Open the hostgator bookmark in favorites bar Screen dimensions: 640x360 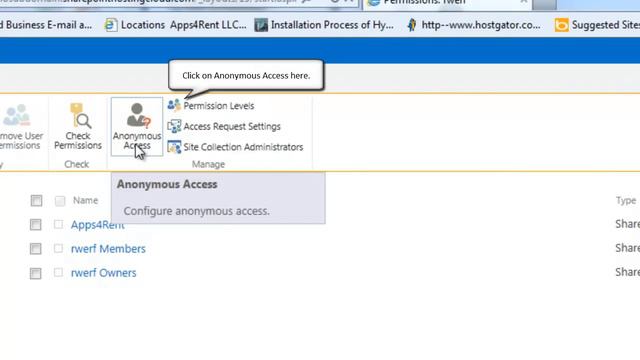pyautogui.click(x=473, y=25)
